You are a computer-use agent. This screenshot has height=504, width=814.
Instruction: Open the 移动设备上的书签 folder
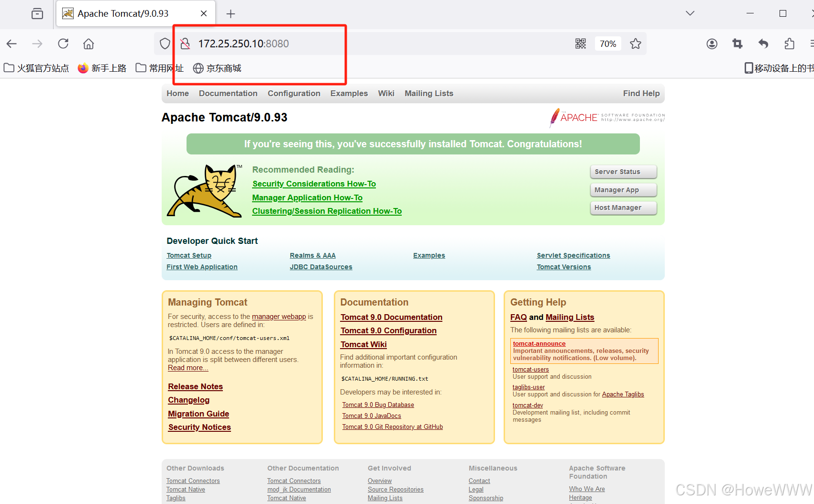point(779,68)
